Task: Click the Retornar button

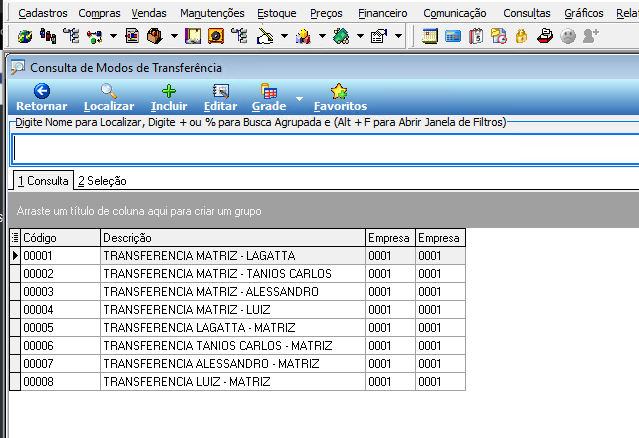Action: [42, 98]
